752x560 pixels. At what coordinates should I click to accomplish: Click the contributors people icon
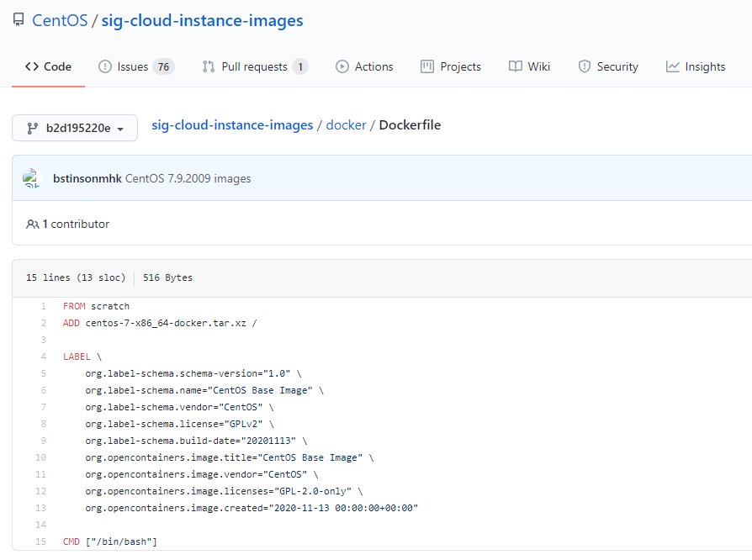tap(33, 225)
